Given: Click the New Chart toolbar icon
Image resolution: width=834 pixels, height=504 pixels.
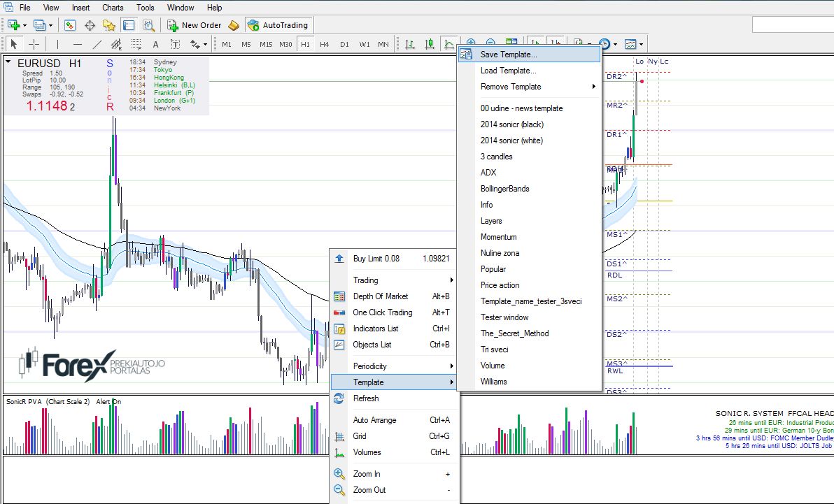Looking at the screenshot, I should 13,25.
